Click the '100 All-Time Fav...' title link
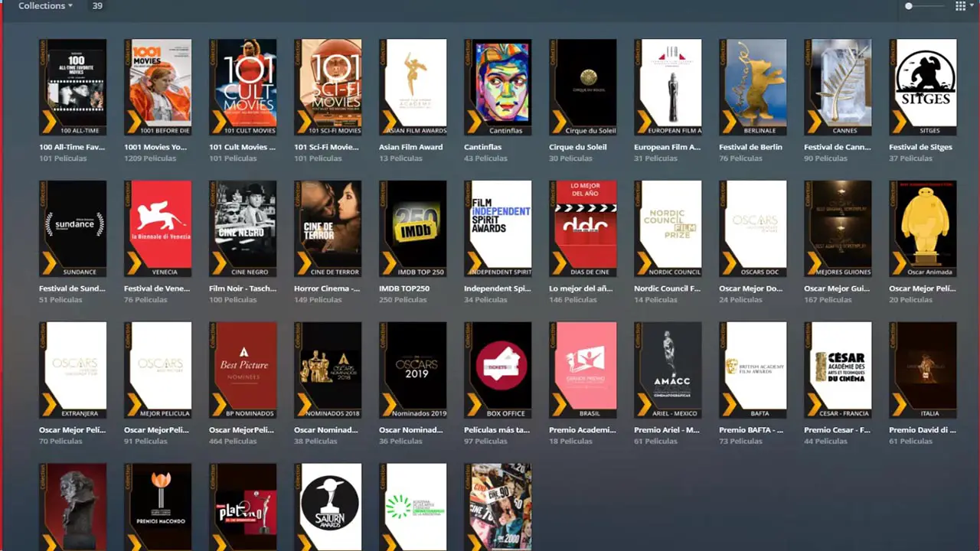 (x=72, y=147)
